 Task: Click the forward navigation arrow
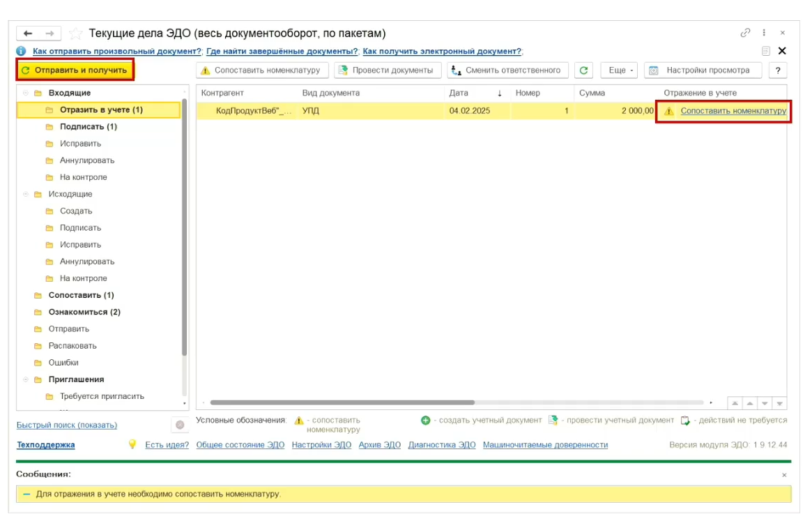tap(49, 33)
